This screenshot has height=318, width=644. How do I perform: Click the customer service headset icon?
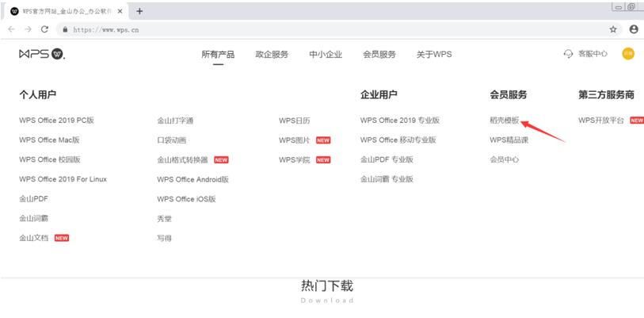pos(568,54)
